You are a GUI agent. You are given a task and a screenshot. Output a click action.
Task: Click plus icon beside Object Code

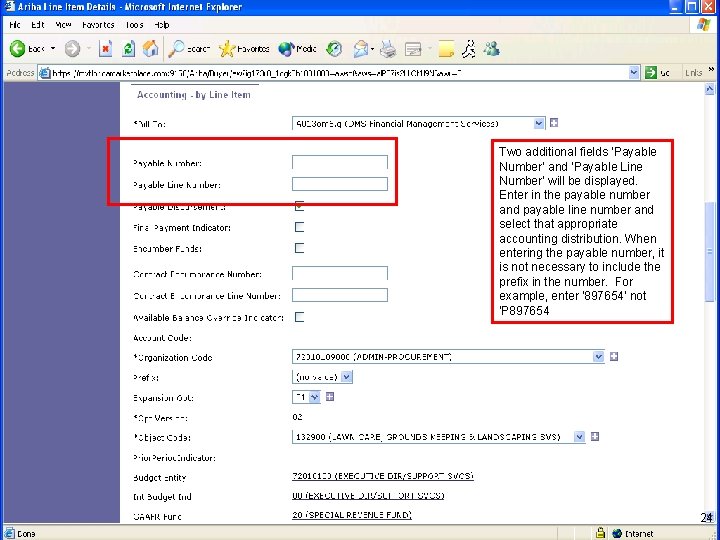(595, 436)
